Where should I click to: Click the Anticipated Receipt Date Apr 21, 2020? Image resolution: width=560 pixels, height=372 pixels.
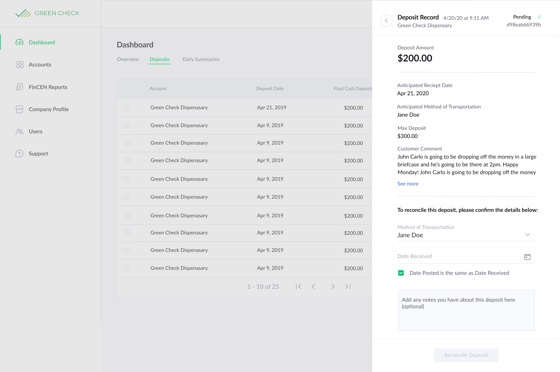click(413, 94)
